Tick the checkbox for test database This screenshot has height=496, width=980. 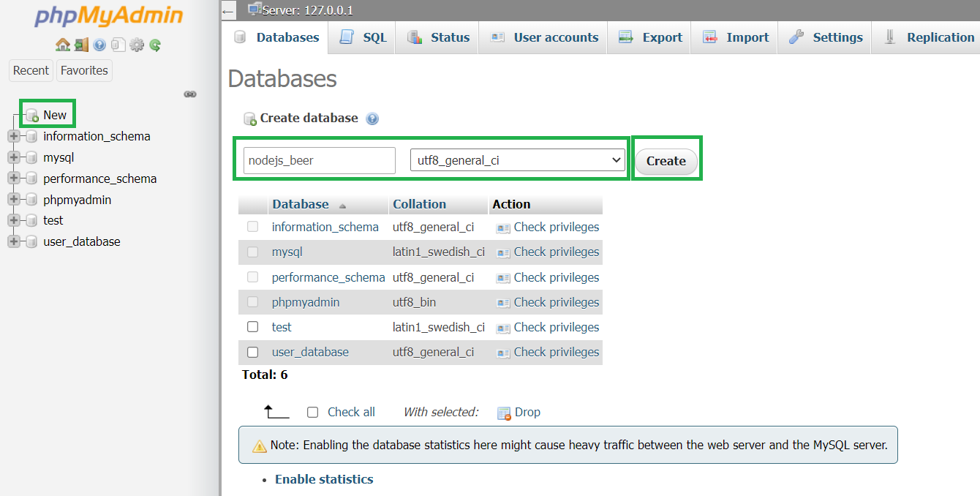tap(253, 327)
